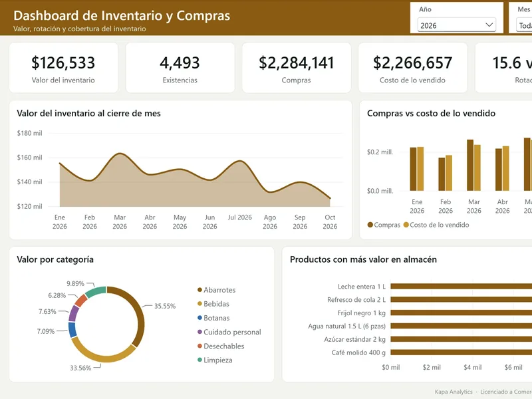Click the Compras vs costo de lo vendido title
Image resolution: width=532 pixels, height=399 pixels.
click(431, 113)
